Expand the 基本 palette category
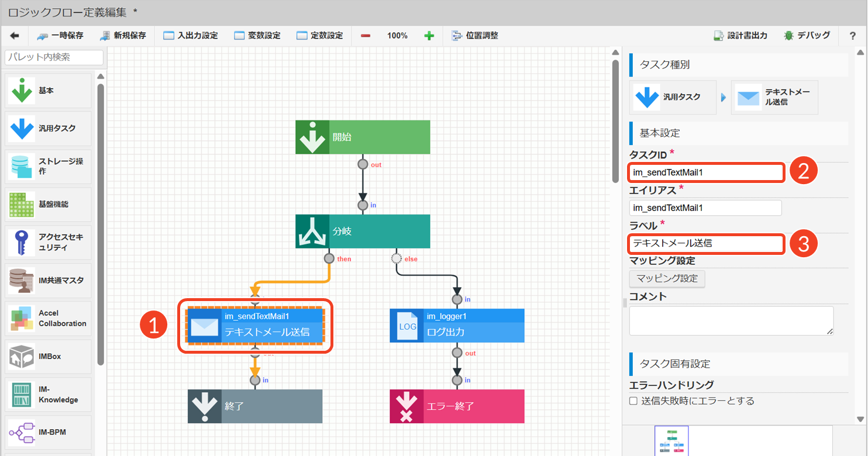Viewport: 868px width, 456px height. [48, 91]
